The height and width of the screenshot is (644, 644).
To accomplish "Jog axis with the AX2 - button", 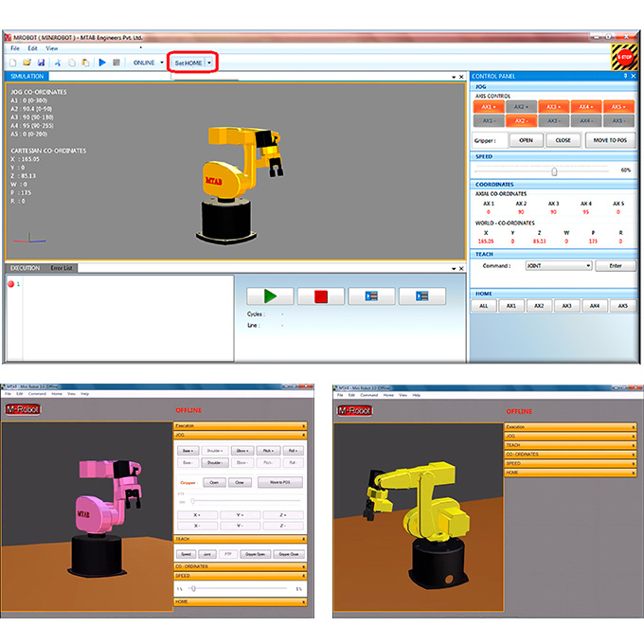I will [521, 121].
